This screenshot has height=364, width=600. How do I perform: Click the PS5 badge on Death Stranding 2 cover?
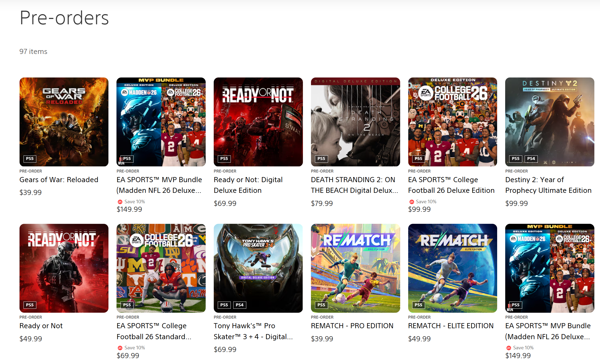[x=321, y=159]
